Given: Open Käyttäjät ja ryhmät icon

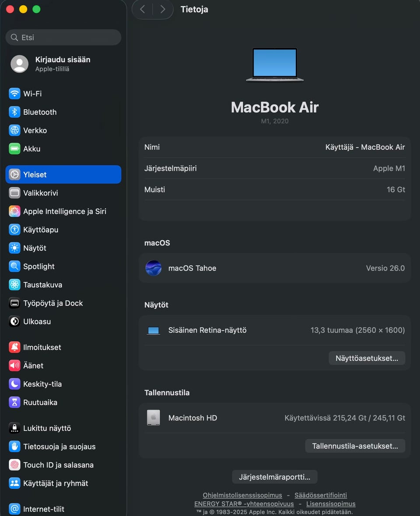Looking at the screenshot, I should 14,483.
